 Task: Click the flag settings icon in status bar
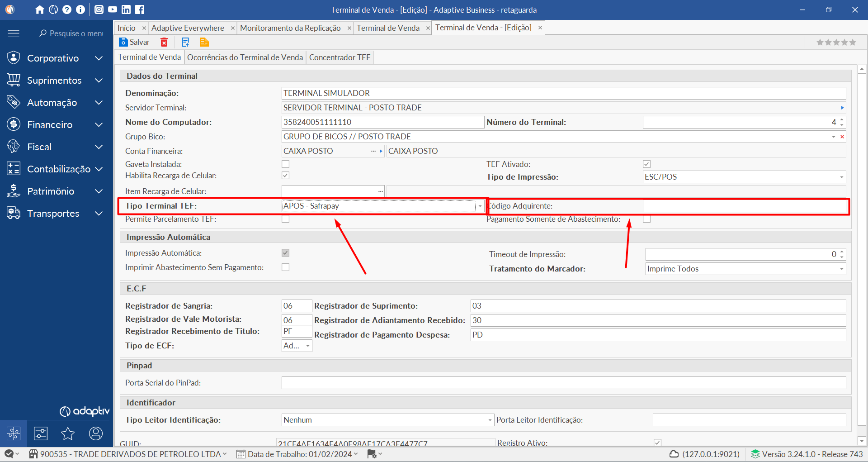[372, 454]
